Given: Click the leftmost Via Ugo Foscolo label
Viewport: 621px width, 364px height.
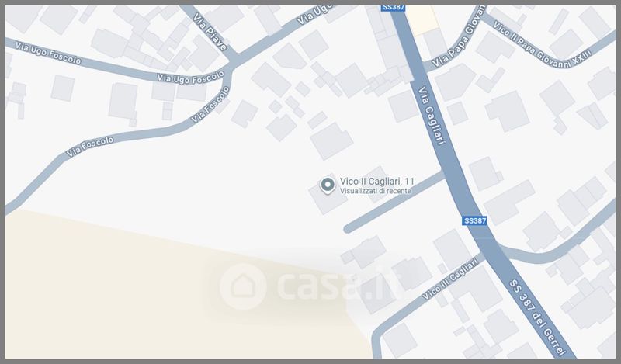Looking at the screenshot, I should 48,53.
